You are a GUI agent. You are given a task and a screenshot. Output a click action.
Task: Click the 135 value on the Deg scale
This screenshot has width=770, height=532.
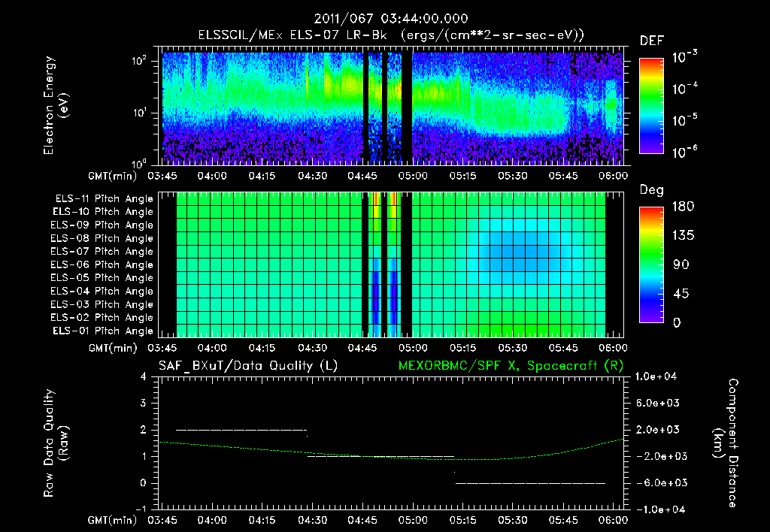pos(683,236)
